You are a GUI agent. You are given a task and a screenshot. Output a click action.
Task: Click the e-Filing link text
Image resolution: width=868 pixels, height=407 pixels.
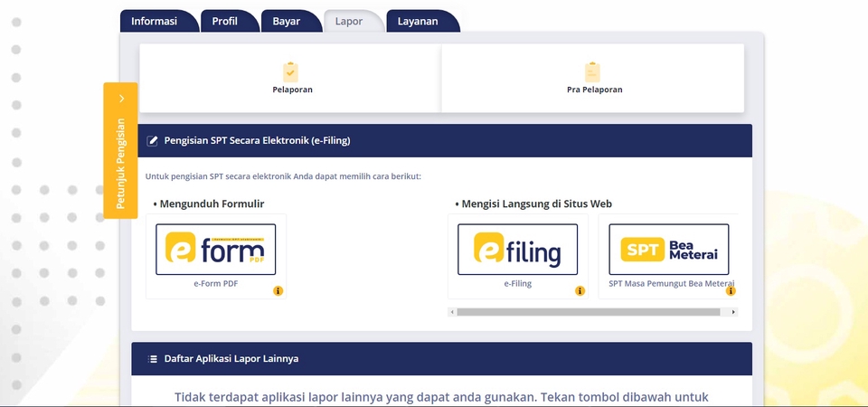click(x=517, y=283)
